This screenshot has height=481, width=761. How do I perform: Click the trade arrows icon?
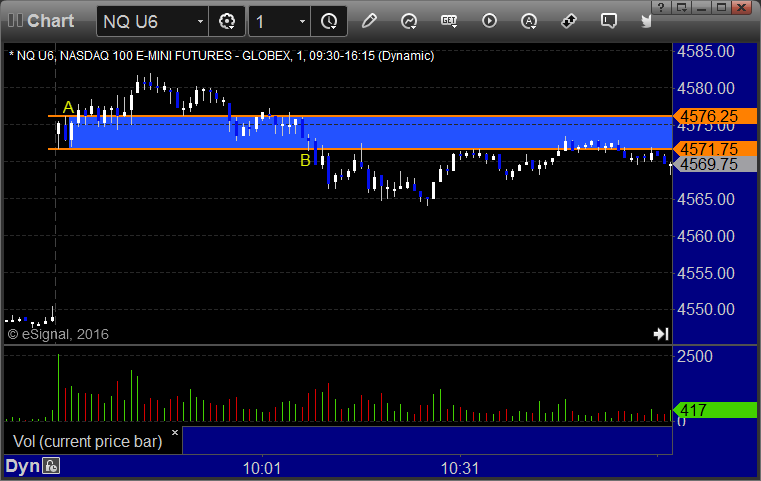pos(569,21)
